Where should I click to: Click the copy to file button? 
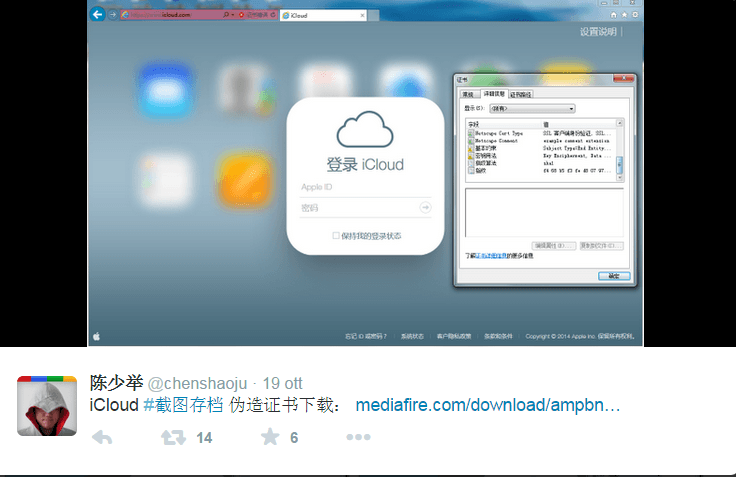602,246
